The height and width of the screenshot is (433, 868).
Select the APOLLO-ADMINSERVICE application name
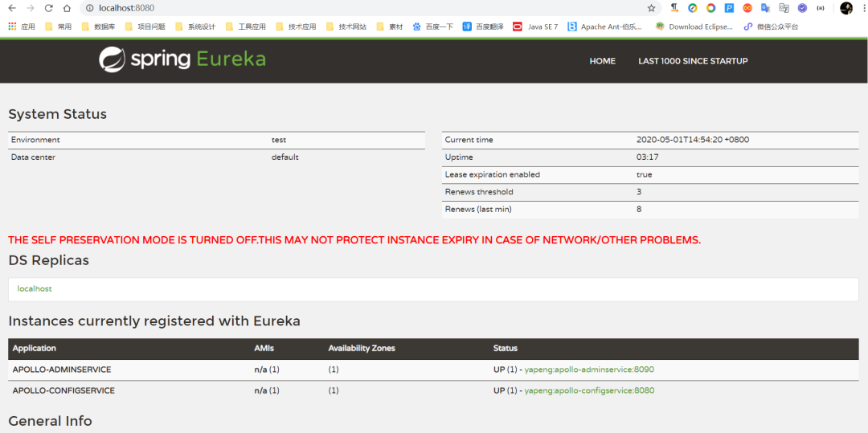point(62,370)
